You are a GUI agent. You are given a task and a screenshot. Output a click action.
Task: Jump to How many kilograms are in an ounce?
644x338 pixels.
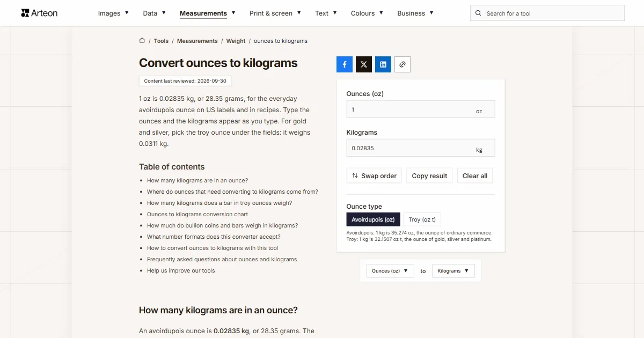(x=197, y=181)
